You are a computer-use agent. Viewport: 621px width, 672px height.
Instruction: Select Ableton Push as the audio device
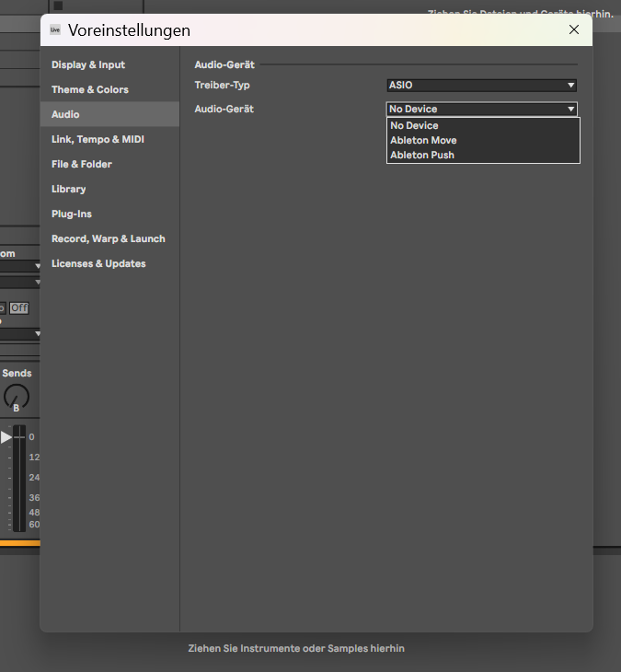pos(422,155)
